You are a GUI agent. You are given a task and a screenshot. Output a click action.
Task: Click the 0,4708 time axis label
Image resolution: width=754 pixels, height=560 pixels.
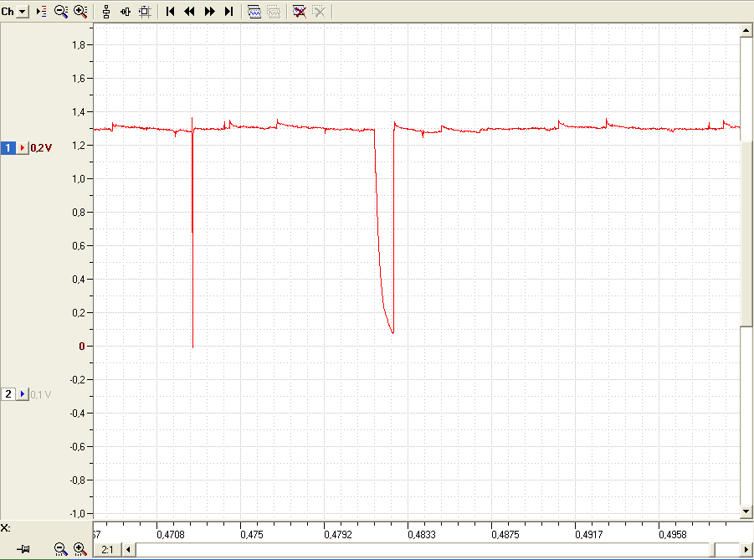point(171,535)
